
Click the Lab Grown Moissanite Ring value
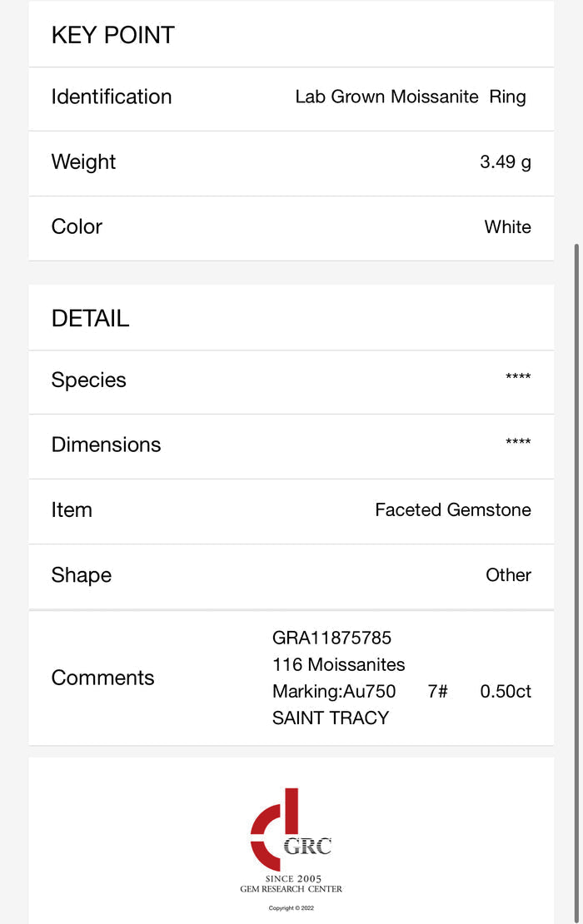tap(411, 97)
